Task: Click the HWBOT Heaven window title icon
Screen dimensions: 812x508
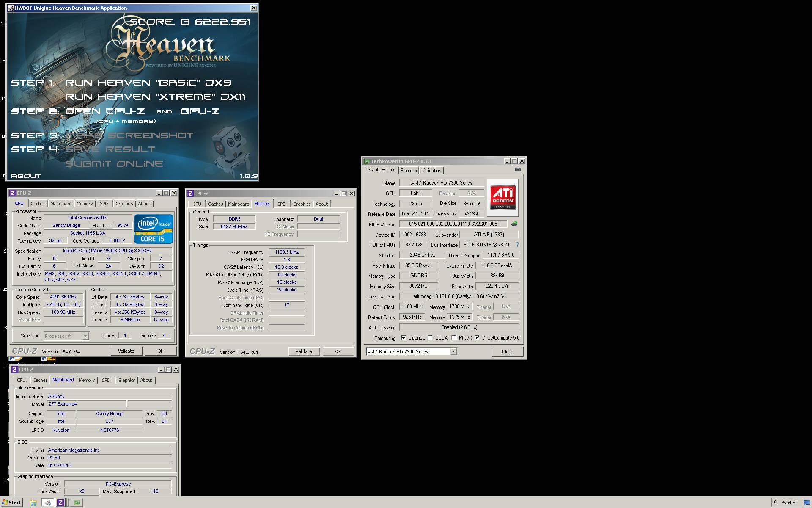Action: pyautogui.click(x=11, y=8)
